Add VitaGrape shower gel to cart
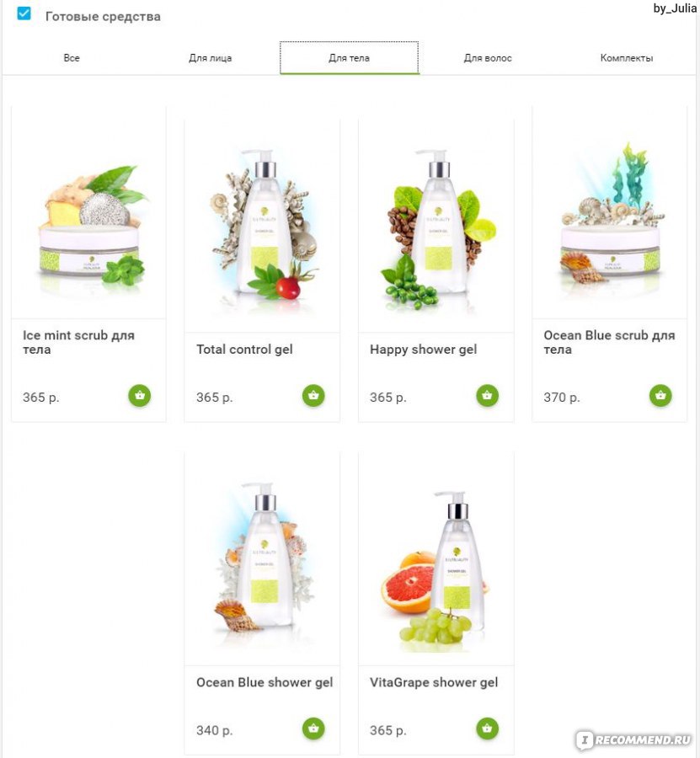Viewport: 700px width, 758px height. click(487, 728)
